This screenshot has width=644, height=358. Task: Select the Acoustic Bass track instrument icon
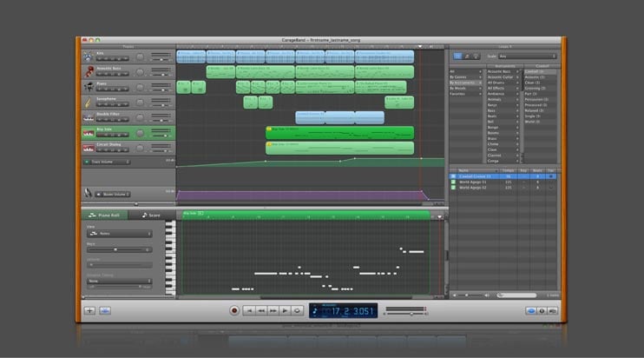pyautogui.click(x=89, y=71)
